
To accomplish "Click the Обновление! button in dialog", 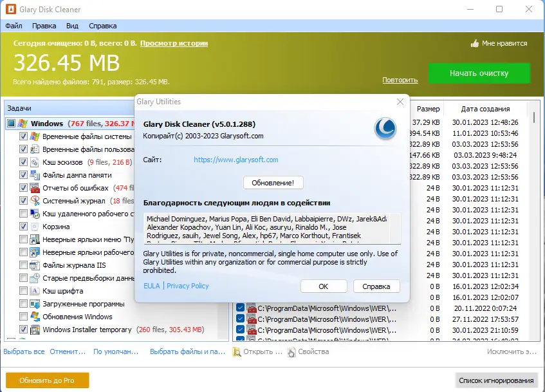I will pos(273,183).
